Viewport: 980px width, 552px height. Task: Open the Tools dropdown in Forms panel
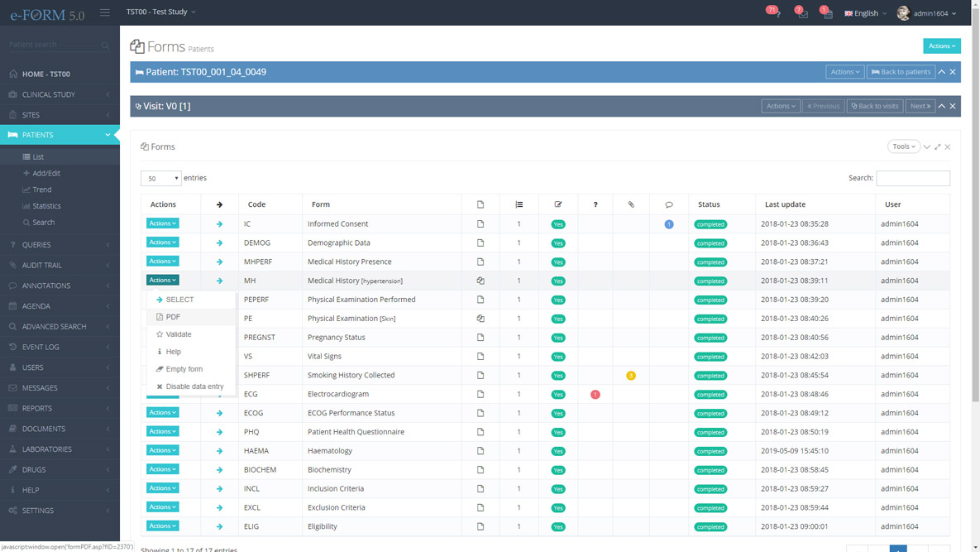(x=903, y=146)
